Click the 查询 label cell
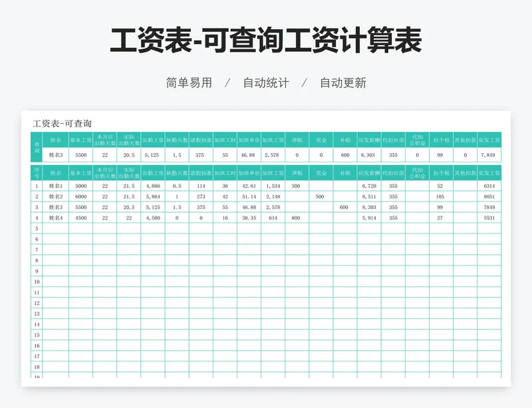Image resolution: width=532 pixels, height=408 pixels. (37, 147)
